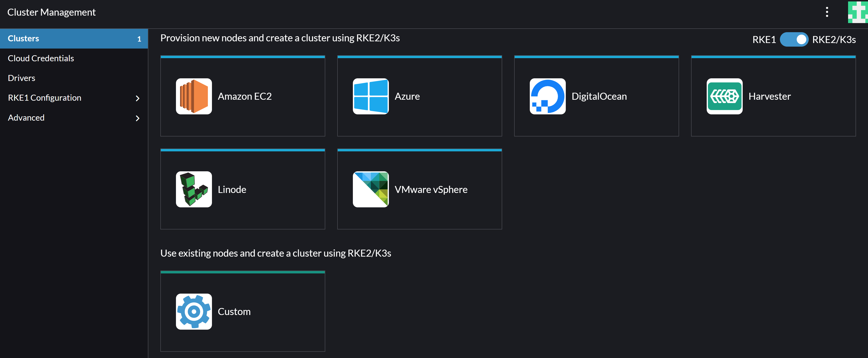
Task: Select Custom existing nodes option
Action: 242,311
